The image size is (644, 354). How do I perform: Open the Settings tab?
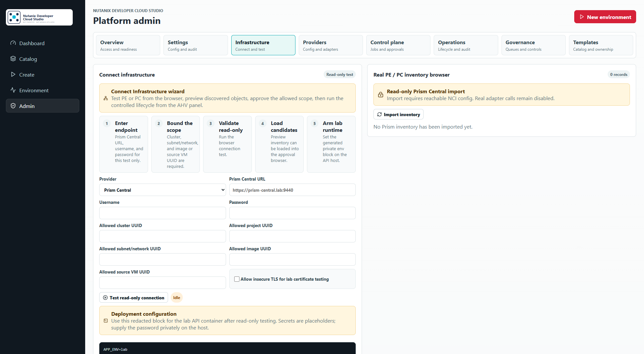[196, 45]
